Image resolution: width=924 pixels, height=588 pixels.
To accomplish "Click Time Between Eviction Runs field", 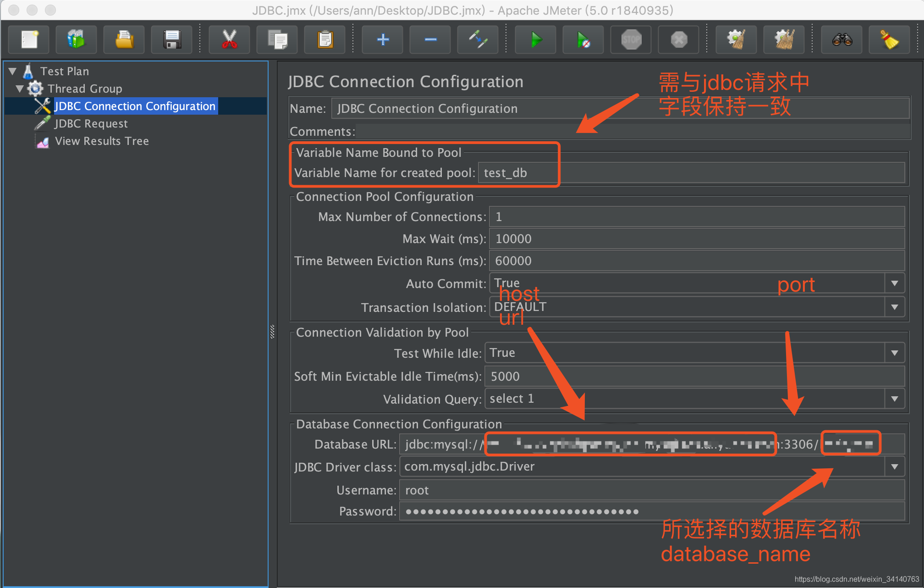I will 697,261.
